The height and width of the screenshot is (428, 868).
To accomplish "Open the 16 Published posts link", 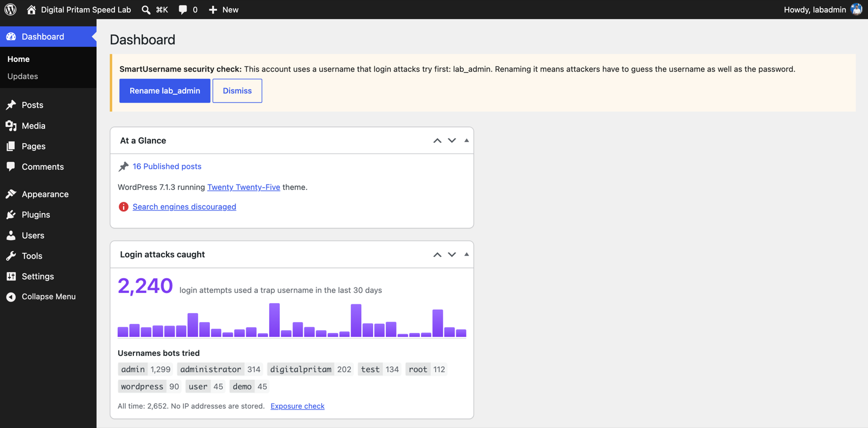I will pos(167,167).
